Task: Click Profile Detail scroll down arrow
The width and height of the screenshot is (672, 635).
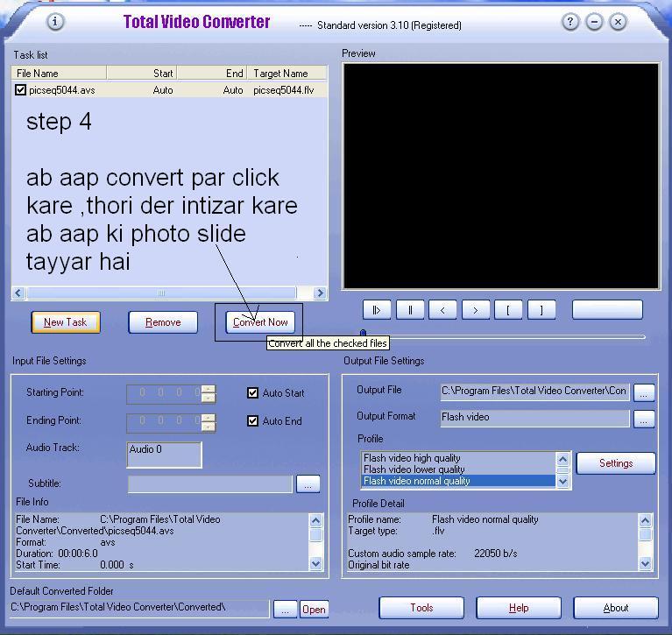Action: (x=646, y=564)
